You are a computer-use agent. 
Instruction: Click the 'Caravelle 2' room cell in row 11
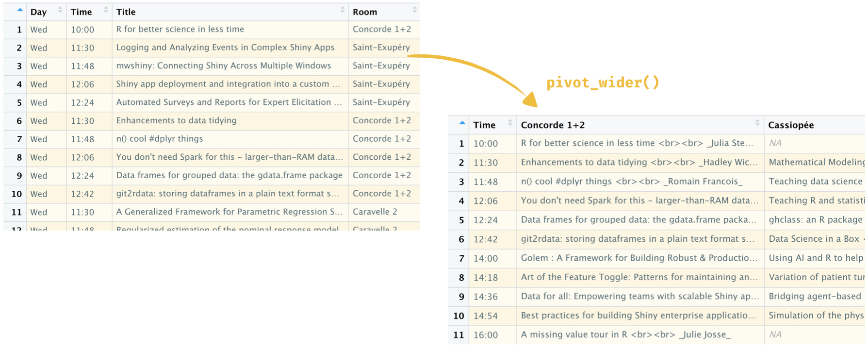[375, 212]
